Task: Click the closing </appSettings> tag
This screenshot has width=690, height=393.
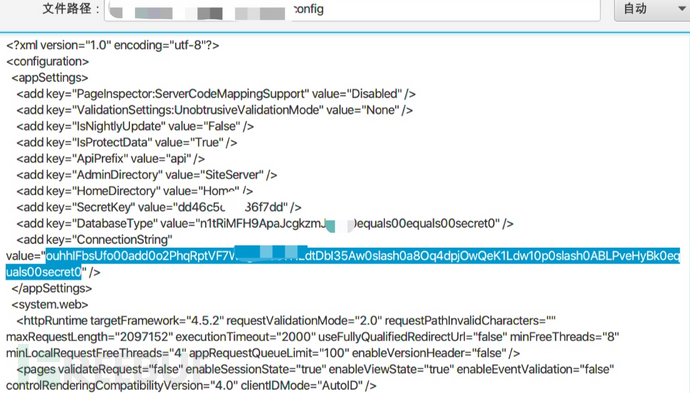Action: (52, 289)
